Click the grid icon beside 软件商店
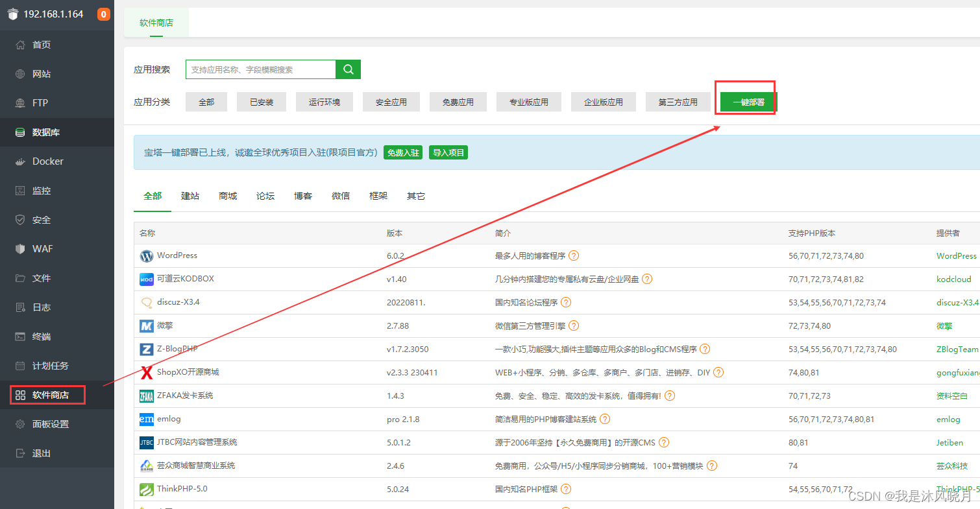980x509 pixels. [20, 395]
